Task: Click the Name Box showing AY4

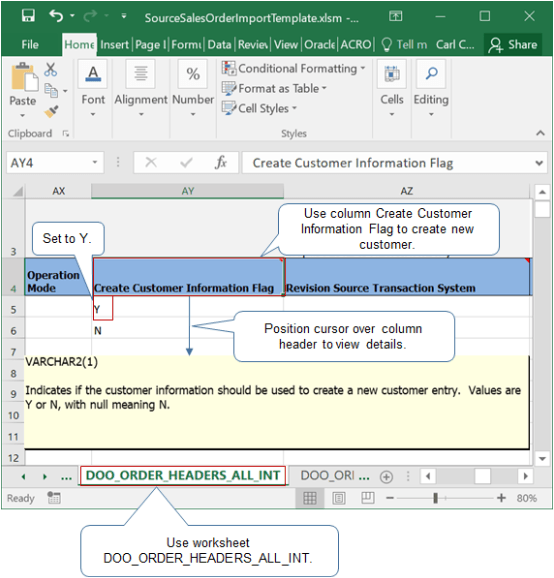Action: pos(48,163)
